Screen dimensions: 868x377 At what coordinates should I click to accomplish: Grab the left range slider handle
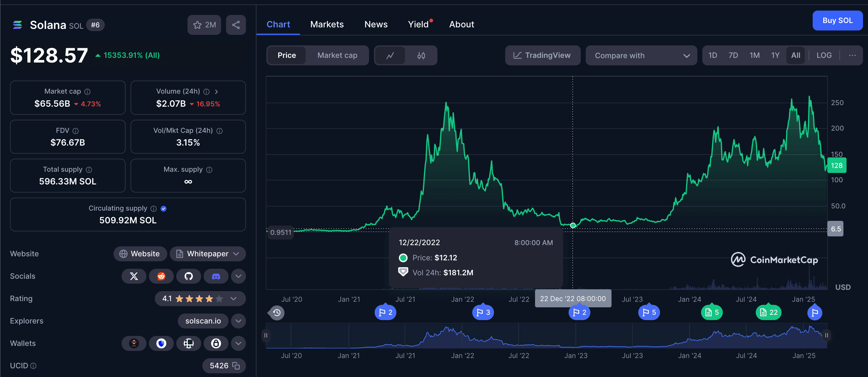tap(266, 335)
